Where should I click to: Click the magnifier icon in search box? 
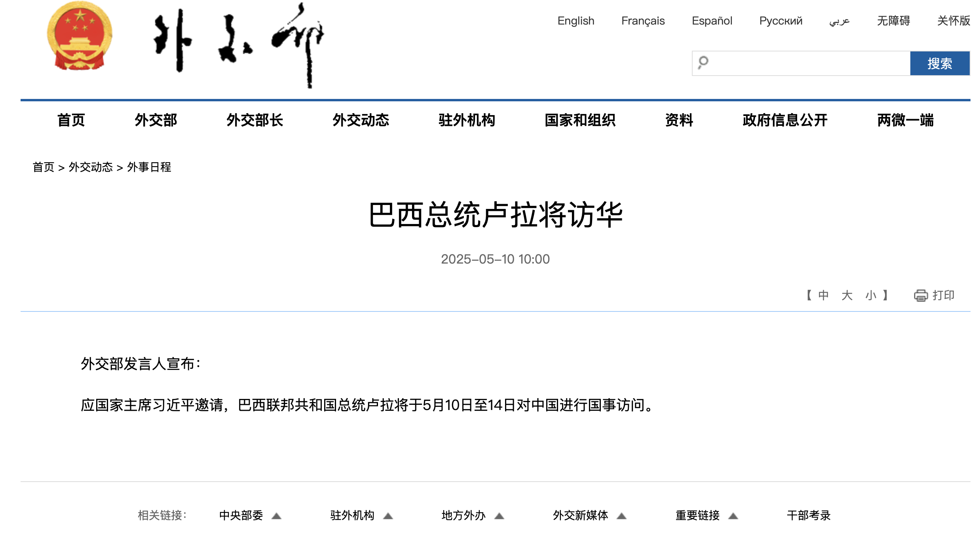pos(703,63)
